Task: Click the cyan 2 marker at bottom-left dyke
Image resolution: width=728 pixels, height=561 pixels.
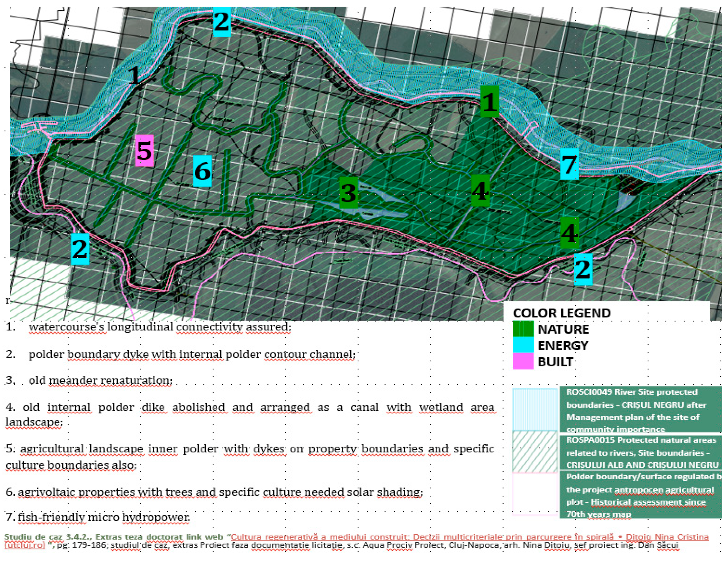Action: pyautogui.click(x=80, y=249)
